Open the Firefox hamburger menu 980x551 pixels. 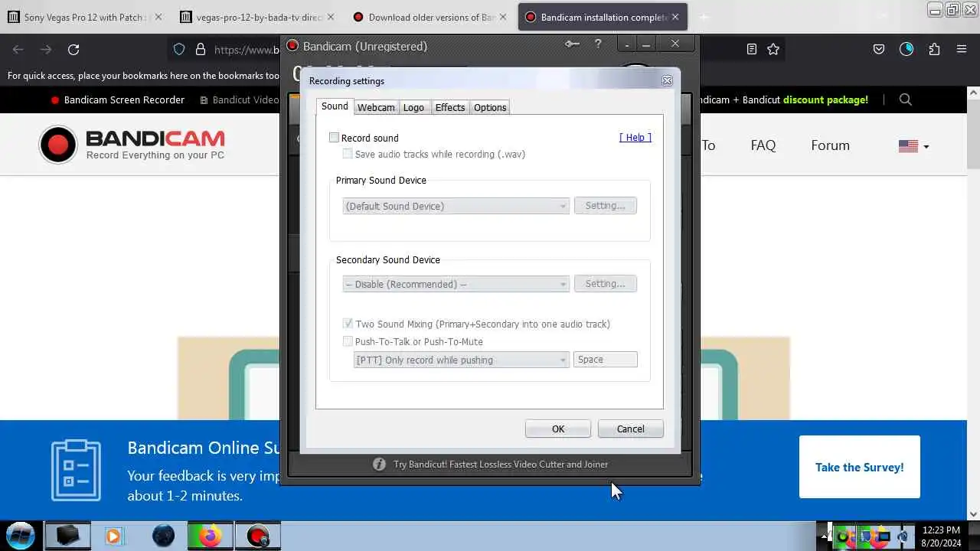coord(962,50)
